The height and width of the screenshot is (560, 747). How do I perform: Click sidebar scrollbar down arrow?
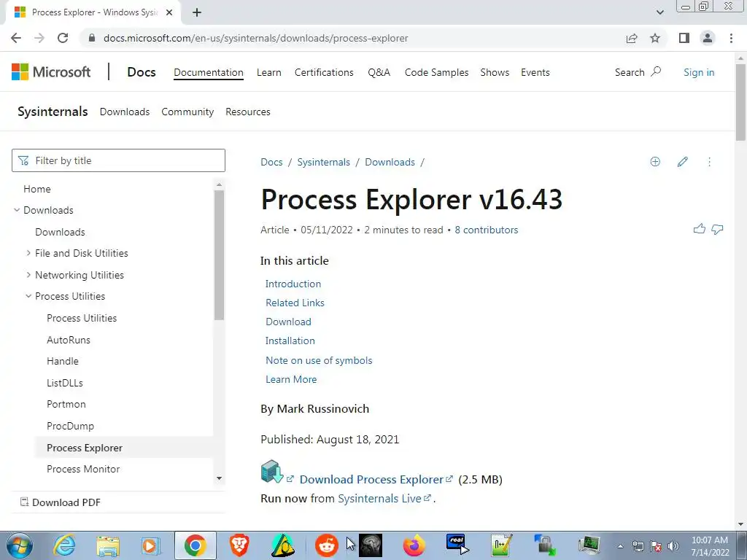pos(219,478)
